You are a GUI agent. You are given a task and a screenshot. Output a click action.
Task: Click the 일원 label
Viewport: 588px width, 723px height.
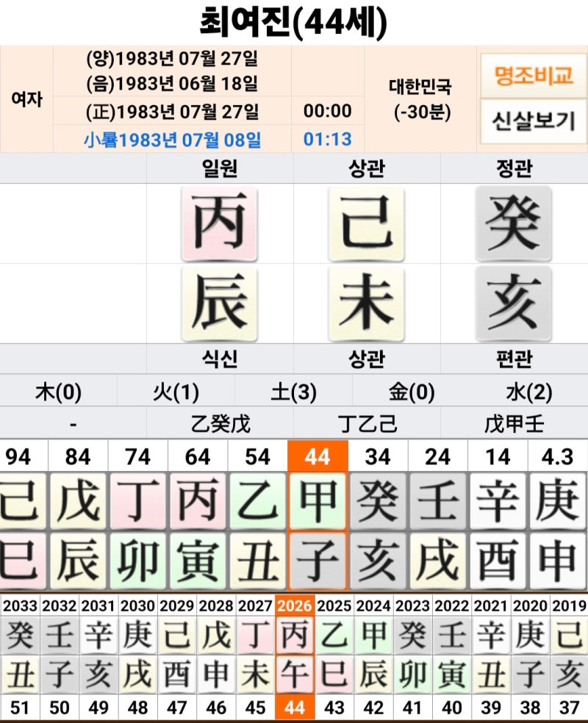[220, 168]
